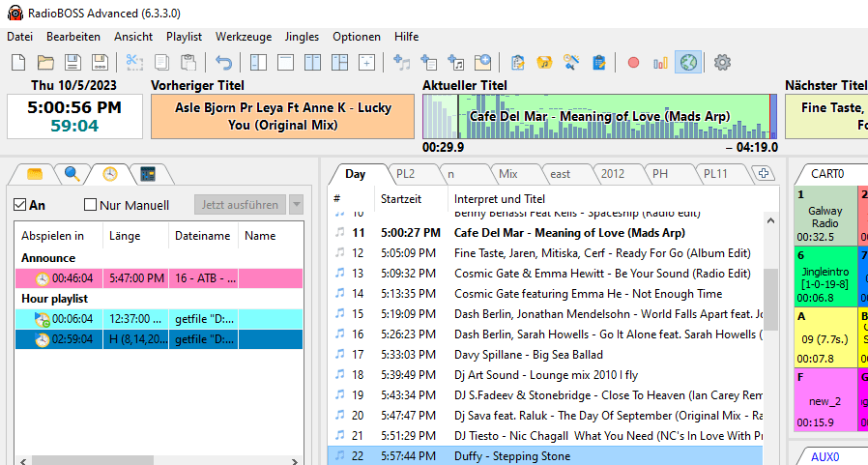Save playlist as icon
Image resolution: width=868 pixels, height=465 pixels.
tap(100, 63)
